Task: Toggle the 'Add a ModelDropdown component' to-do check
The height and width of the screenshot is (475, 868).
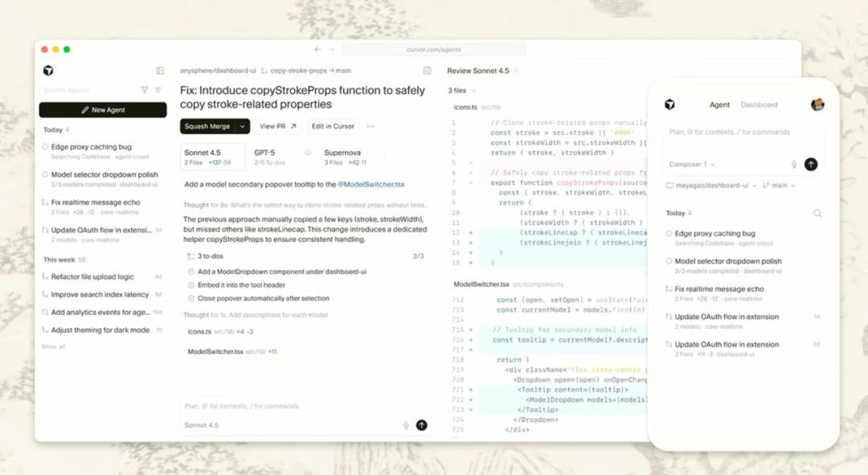Action: pos(191,272)
